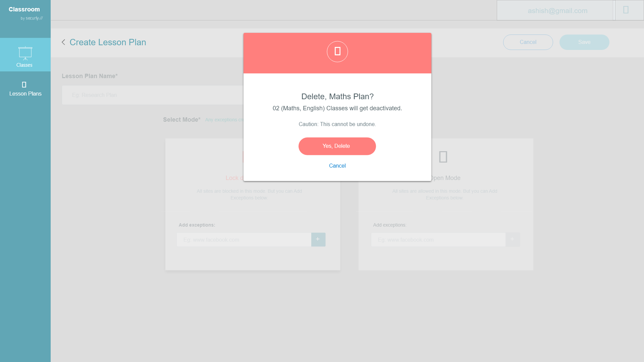The height and width of the screenshot is (362, 644).
Task: Click the Open Mode icon
Action: click(443, 157)
